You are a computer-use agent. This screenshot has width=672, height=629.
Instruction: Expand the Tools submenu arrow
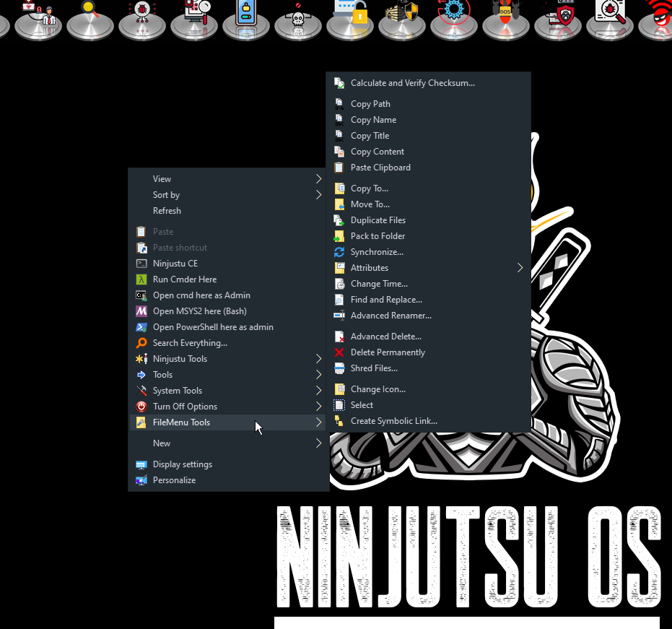click(x=318, y=374)
